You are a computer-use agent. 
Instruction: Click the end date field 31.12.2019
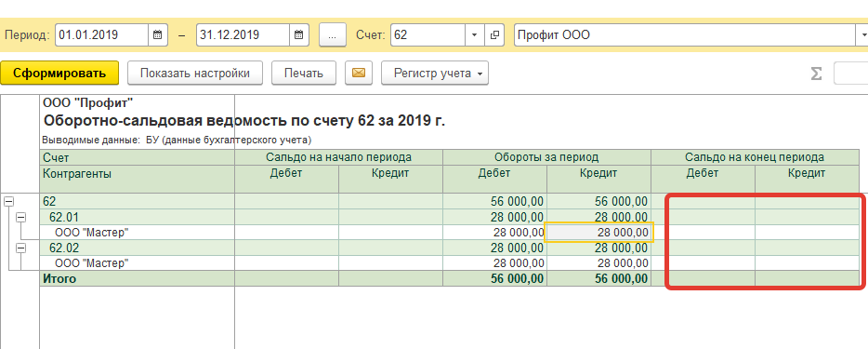[243, 35]
